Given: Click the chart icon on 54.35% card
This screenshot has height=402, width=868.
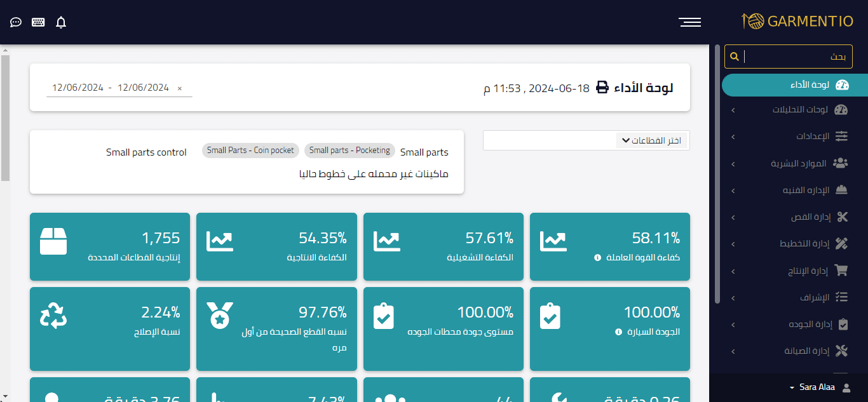Looking at the screenshot, I should pyautogui.click(x=220, y=241).
